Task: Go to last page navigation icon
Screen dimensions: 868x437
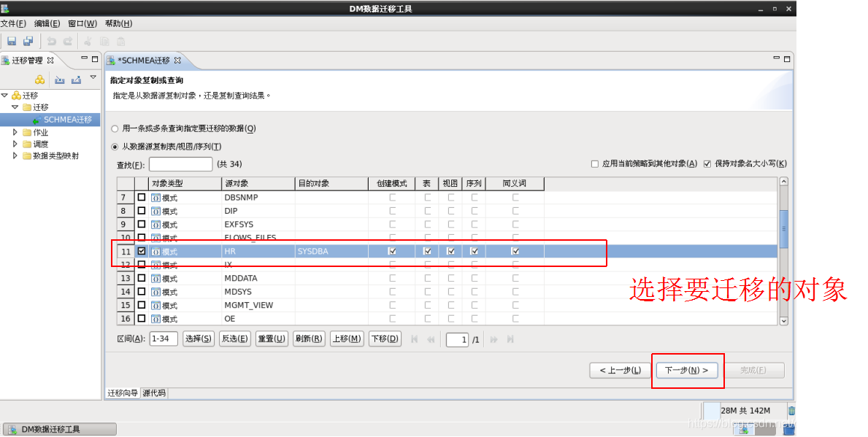Action: point(510,339)
